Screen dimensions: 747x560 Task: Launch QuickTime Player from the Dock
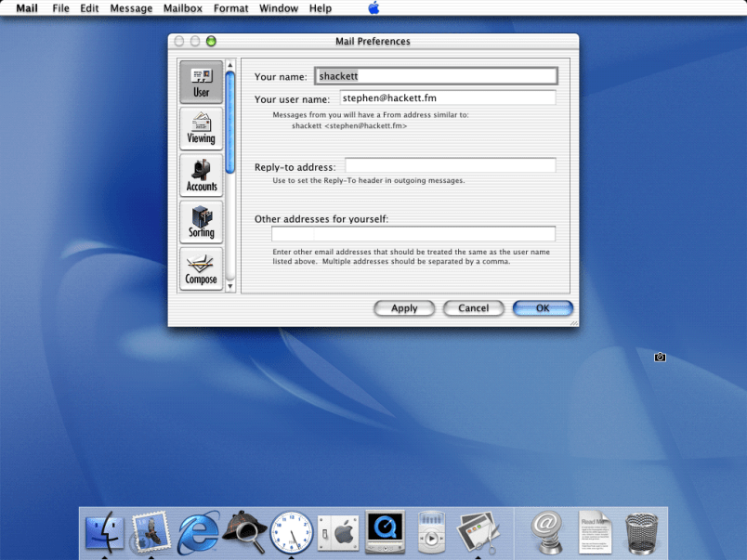pos(385,531)
